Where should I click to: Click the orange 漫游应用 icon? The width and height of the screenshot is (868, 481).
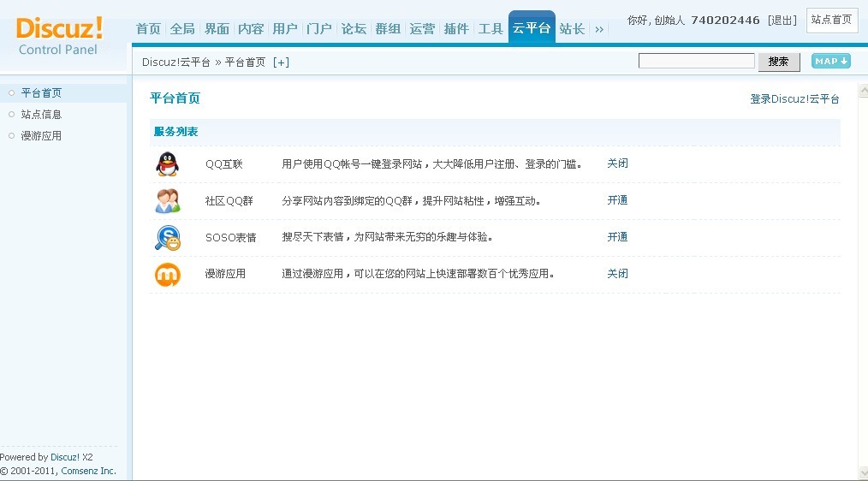(x=168, y=275)
